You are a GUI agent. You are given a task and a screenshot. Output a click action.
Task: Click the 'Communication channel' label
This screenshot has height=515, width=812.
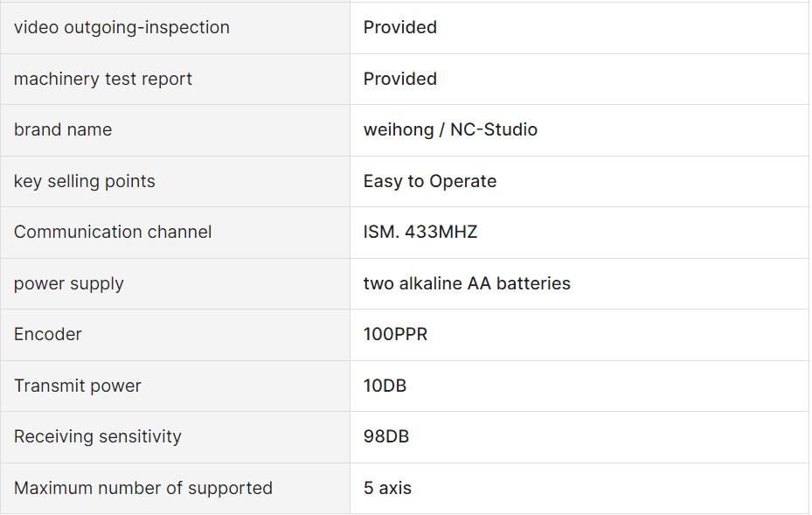[x=113, y=232]
